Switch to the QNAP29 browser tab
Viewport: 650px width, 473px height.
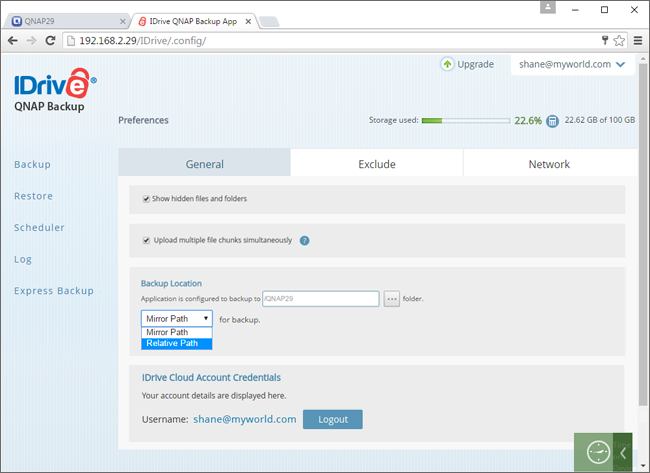pos(66,22)
